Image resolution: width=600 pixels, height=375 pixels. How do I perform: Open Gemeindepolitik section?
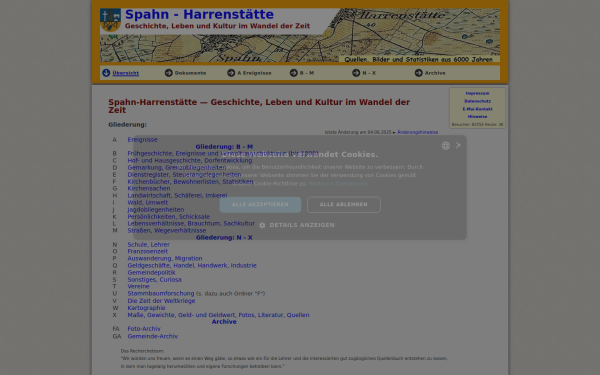[151, 272]
